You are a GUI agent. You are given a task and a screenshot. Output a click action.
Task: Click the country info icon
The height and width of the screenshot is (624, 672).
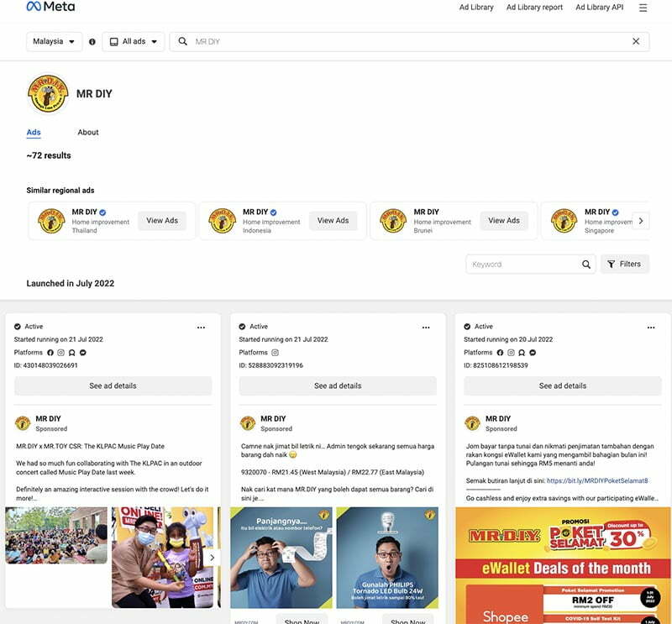click(92, 42)
